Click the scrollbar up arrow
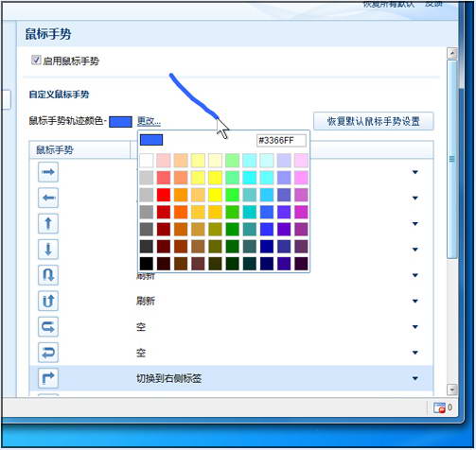The width and height of the screenshot is (476, 450). coord(452,53)
